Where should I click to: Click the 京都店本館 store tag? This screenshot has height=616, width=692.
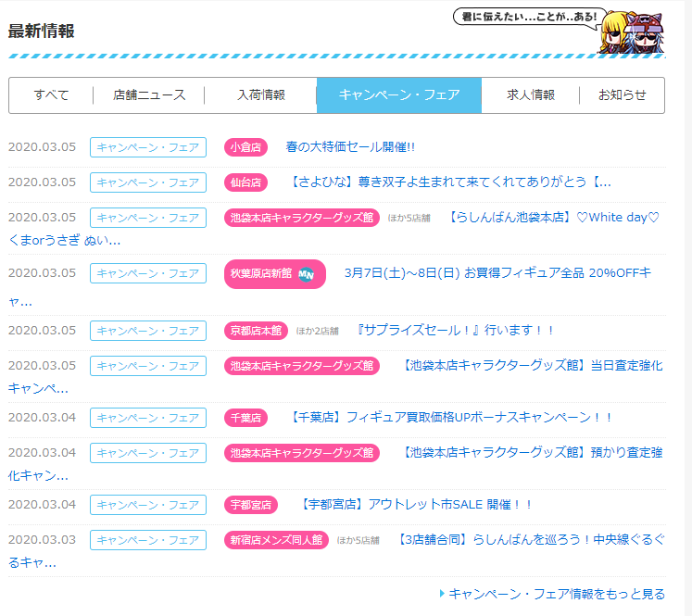tap(256, 331)
